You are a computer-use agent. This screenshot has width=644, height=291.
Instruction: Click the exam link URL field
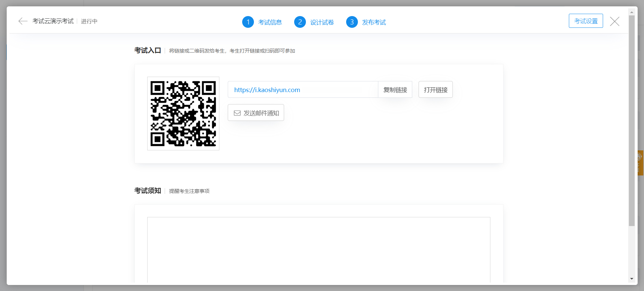coord(303,90)
